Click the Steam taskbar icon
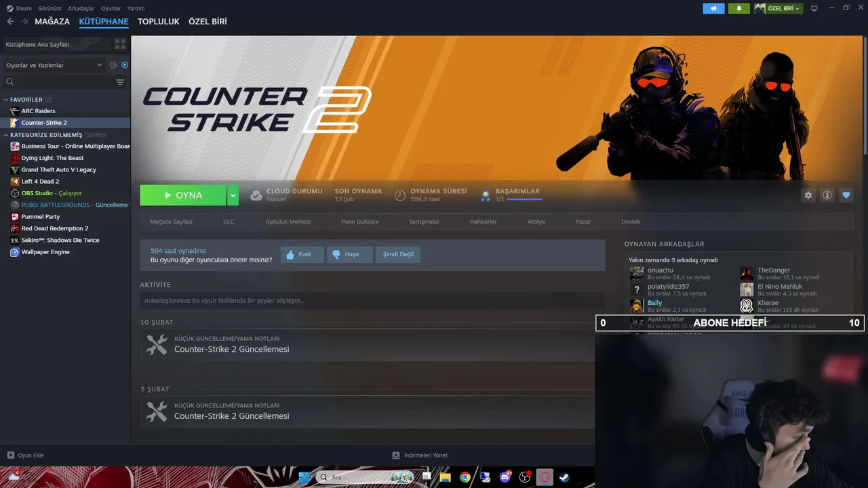Image resolution: width=868 pixels, height=488 pixels. 564,477
